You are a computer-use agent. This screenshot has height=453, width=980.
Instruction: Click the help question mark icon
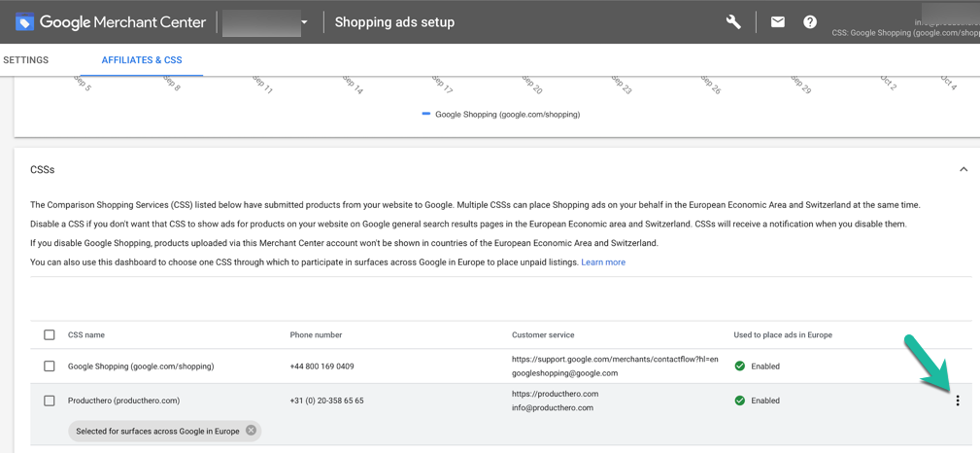(x=810, y=21)
